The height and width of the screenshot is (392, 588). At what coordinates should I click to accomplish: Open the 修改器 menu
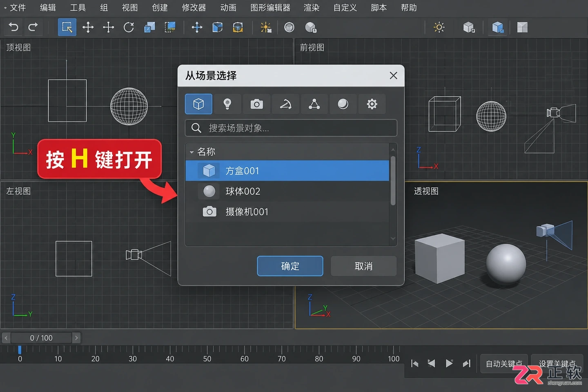pos(194,8)
